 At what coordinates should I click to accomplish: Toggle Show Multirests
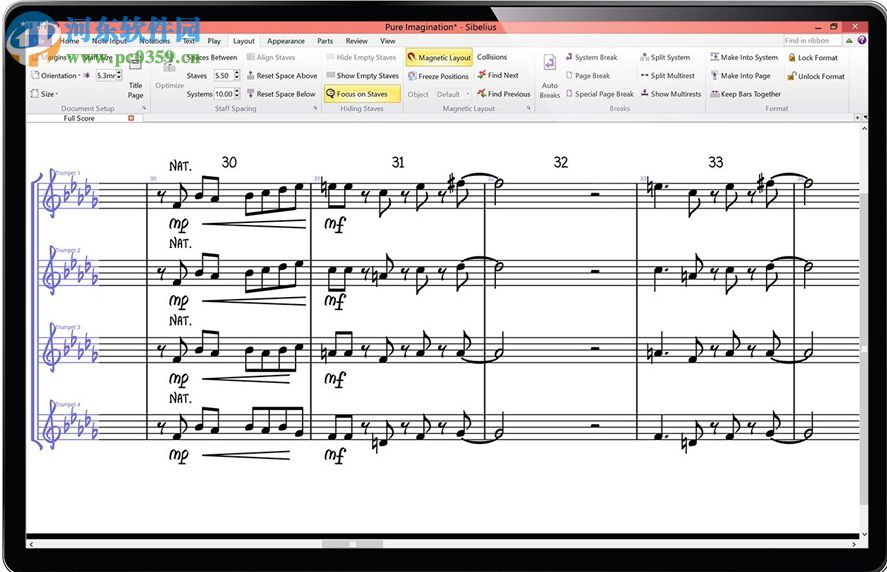(x=670, y=94)
